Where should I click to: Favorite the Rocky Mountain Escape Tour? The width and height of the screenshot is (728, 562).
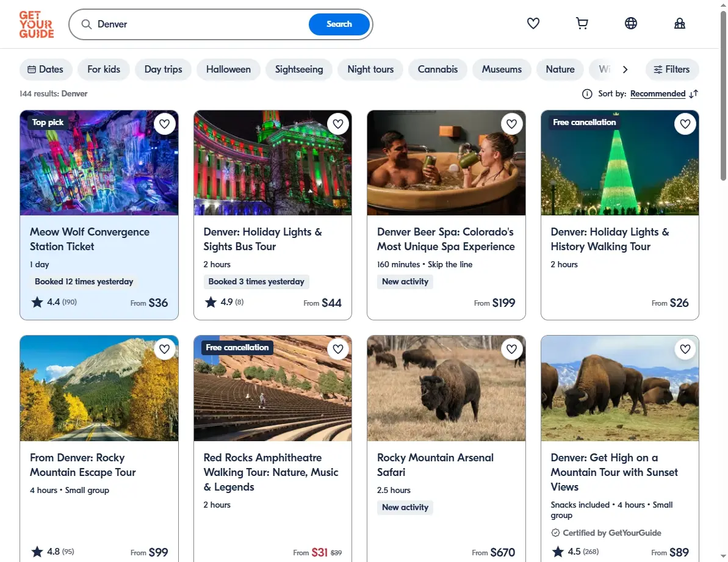point(164,349)
